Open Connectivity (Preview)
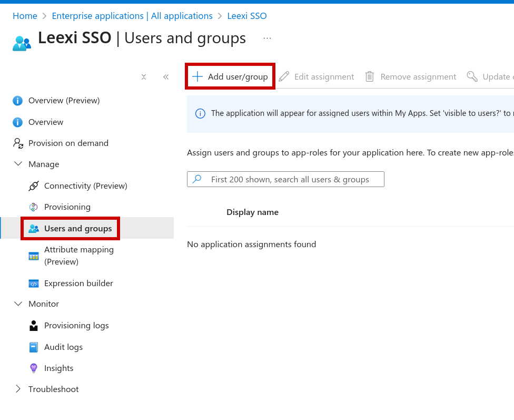 point(85,185)
